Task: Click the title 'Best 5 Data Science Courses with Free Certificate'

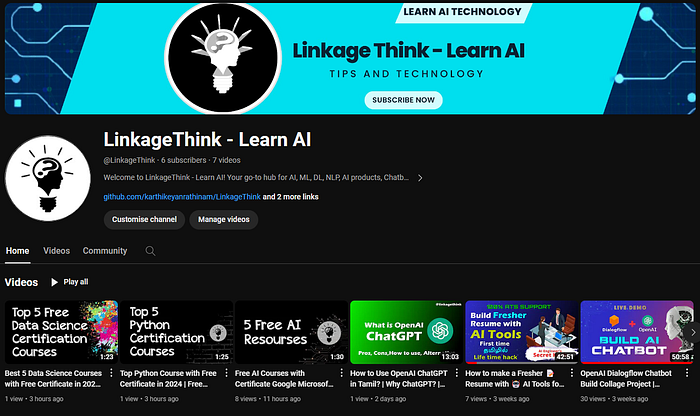Action: [53, 379]
